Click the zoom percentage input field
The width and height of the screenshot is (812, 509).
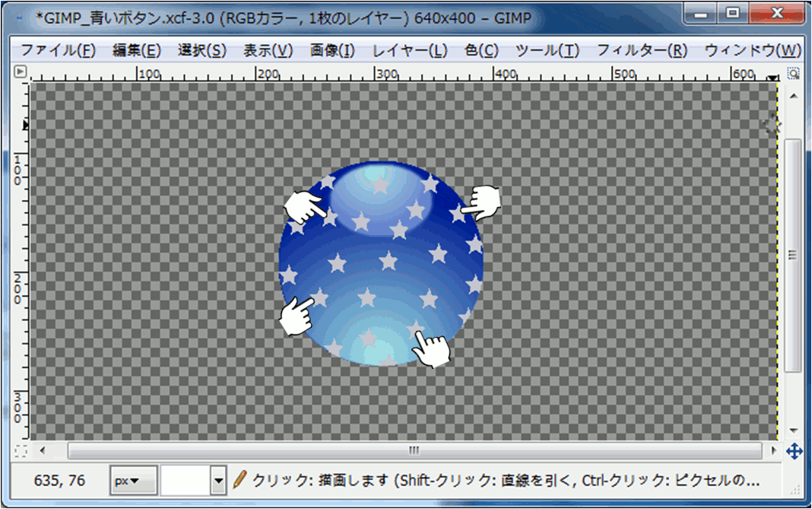[x=186, y=481]
